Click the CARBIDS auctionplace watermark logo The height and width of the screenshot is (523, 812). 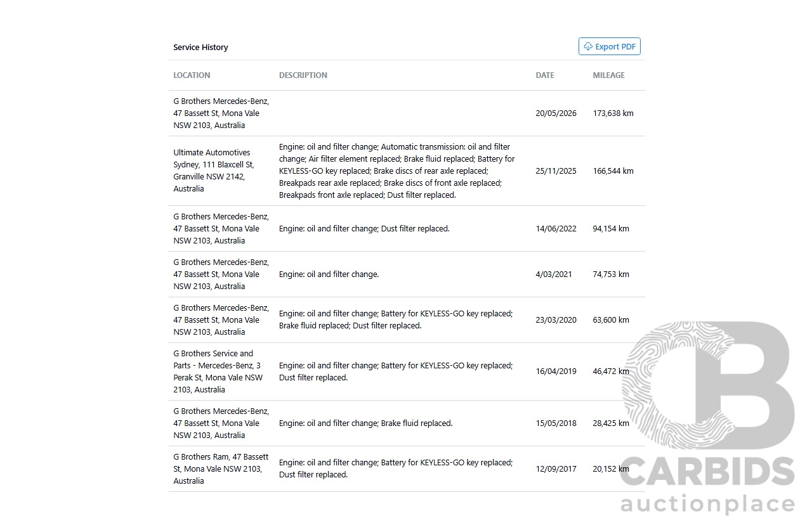coord(707,418)
